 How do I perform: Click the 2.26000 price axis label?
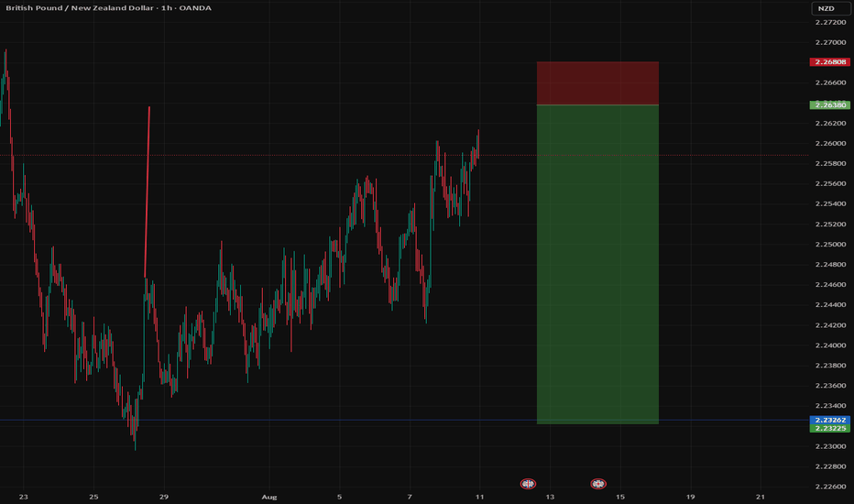[x=830, y=143]
